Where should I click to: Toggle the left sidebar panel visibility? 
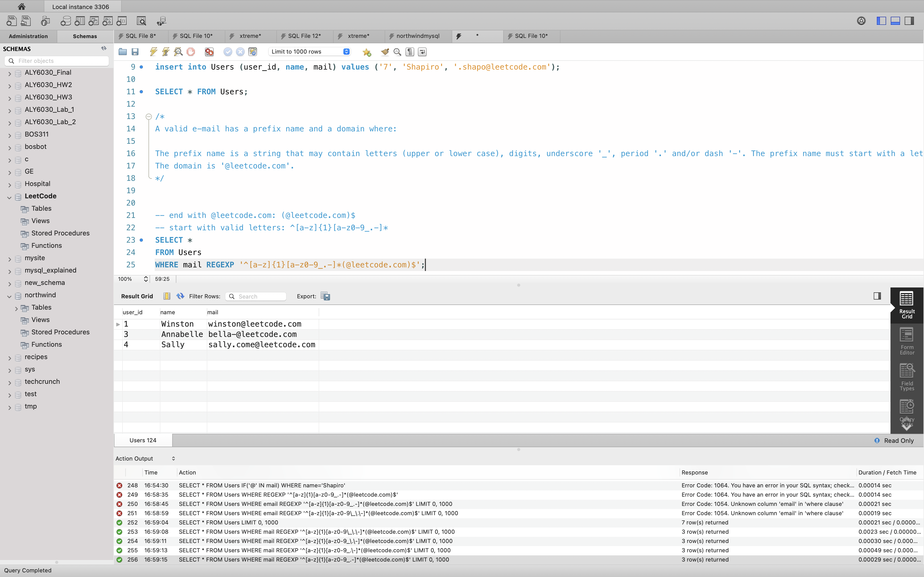click(x=881, y=21)
